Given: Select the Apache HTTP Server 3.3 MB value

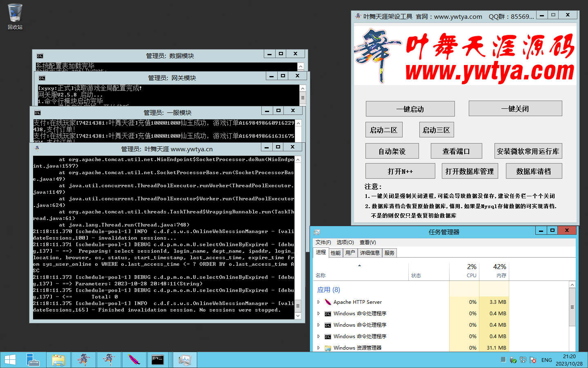Looking at the screenshot, I should [498, 302].
